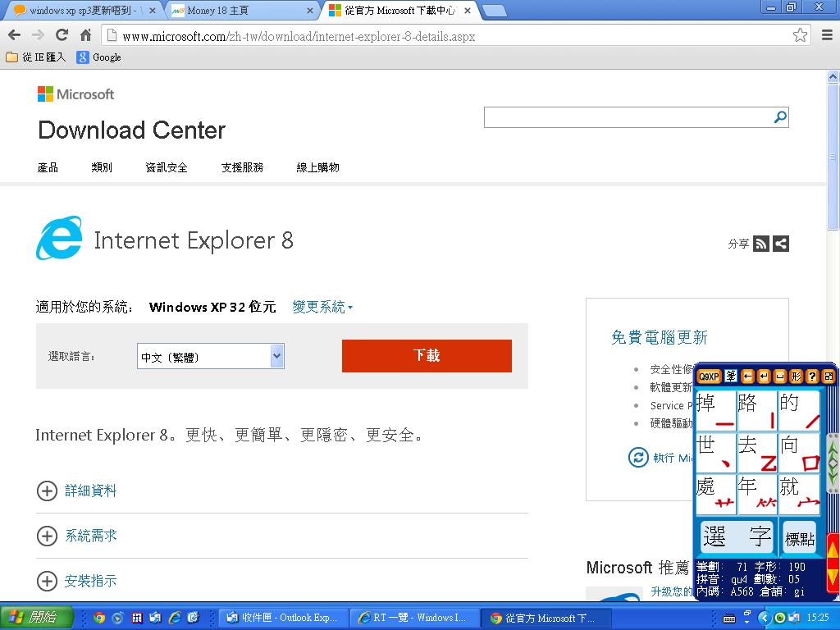Launch Outlook Express from Quick Launch
The image size is (840, 630).
tap(155, 618)
